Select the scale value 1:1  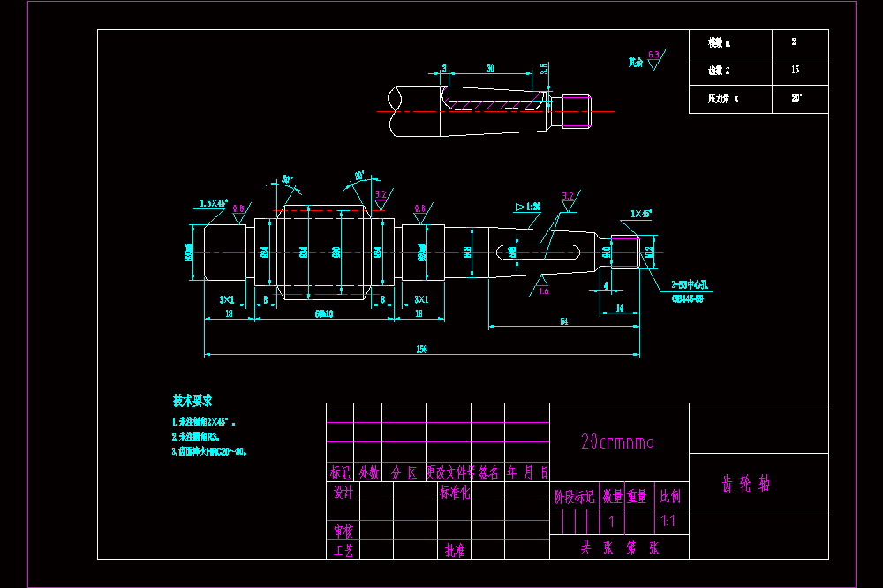click(x=668, y=521)
